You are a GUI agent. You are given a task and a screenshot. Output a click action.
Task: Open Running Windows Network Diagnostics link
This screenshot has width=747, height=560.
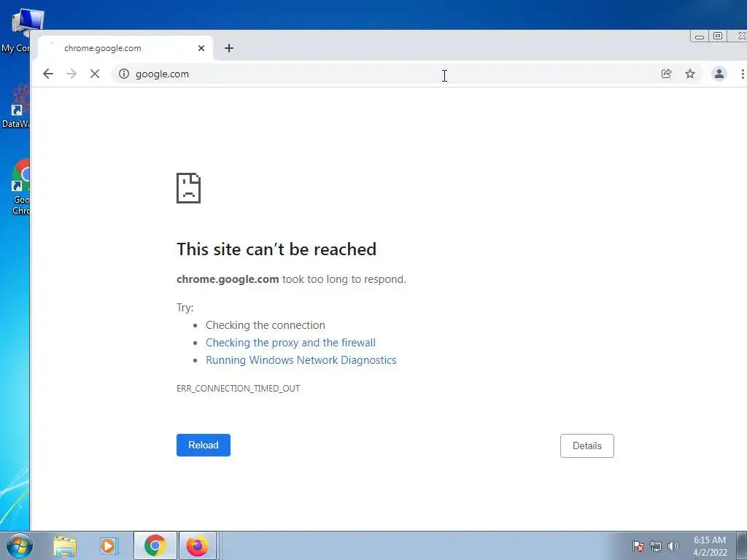pos(301,360)
